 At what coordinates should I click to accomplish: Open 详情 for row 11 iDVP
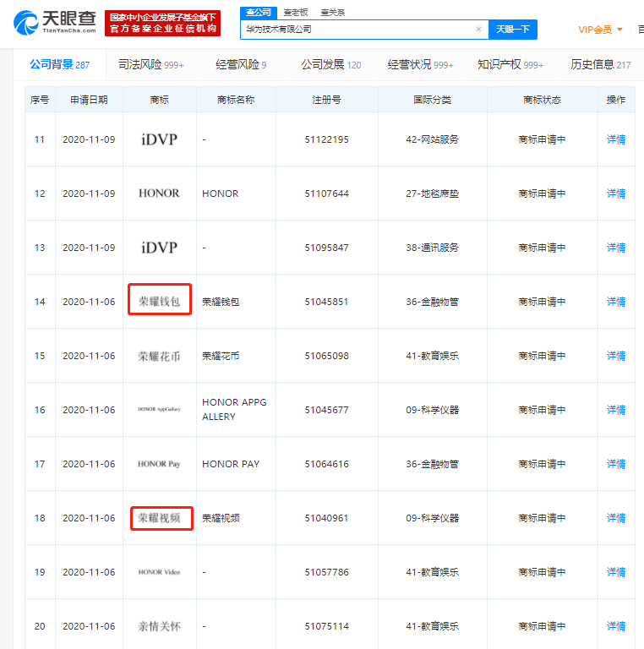[x=616, y=139]
